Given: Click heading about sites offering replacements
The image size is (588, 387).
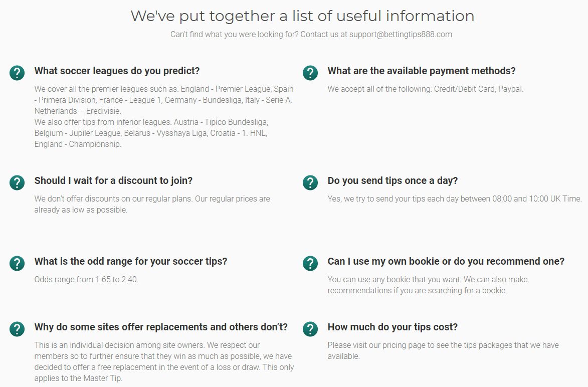Looking at the screenshot, I should pyautogui.click(x=161, y=327).
